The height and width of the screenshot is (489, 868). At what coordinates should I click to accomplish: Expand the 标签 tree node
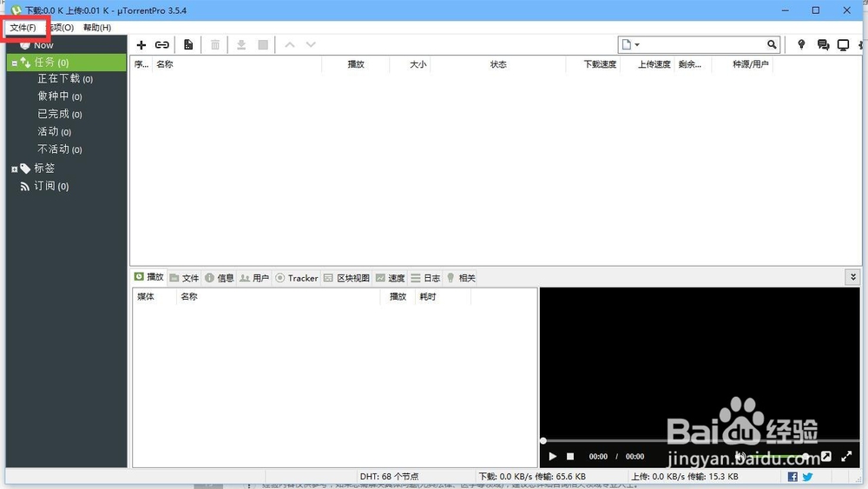tap(15, 169)
